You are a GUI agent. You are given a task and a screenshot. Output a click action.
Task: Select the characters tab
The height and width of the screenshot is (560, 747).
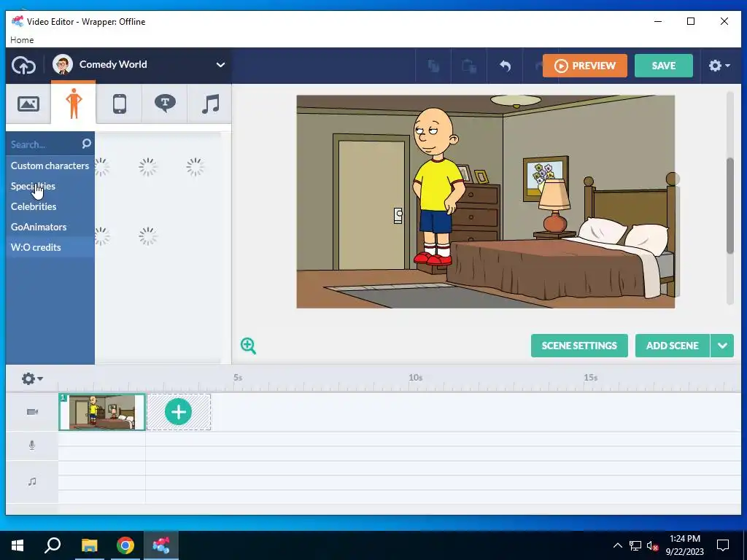(74, 104)
